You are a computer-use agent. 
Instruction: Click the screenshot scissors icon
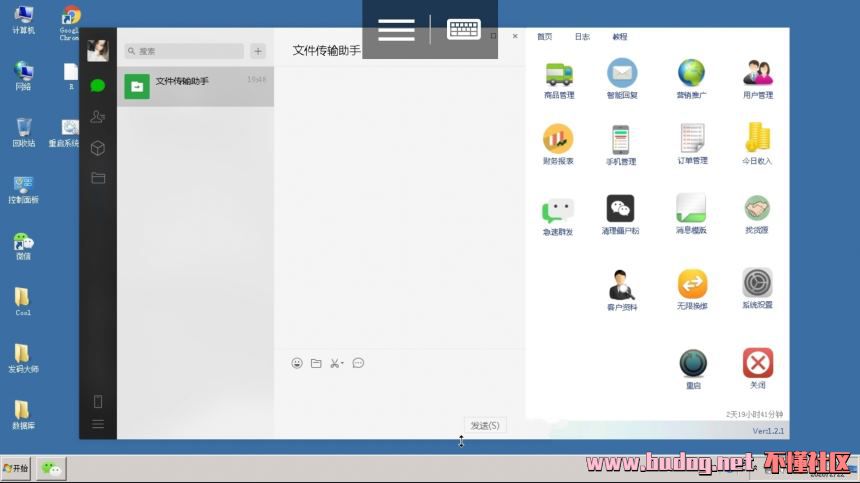pos(336,363)
